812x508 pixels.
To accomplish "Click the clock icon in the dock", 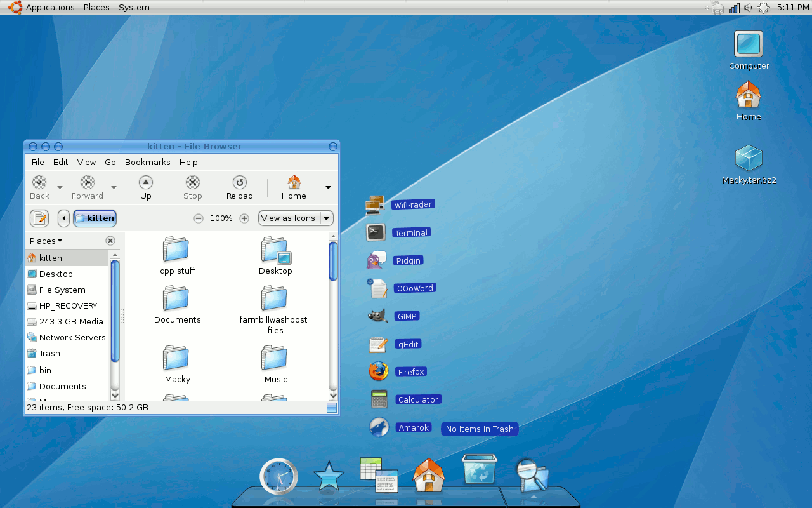I will coord(278,476).
